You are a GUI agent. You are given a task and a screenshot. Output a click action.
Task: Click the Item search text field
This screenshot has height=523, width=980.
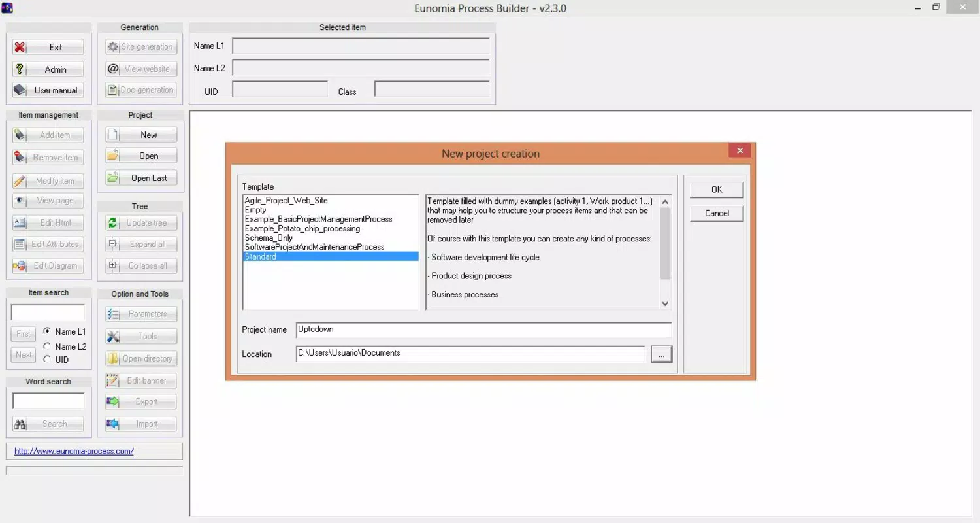(48, 312)
